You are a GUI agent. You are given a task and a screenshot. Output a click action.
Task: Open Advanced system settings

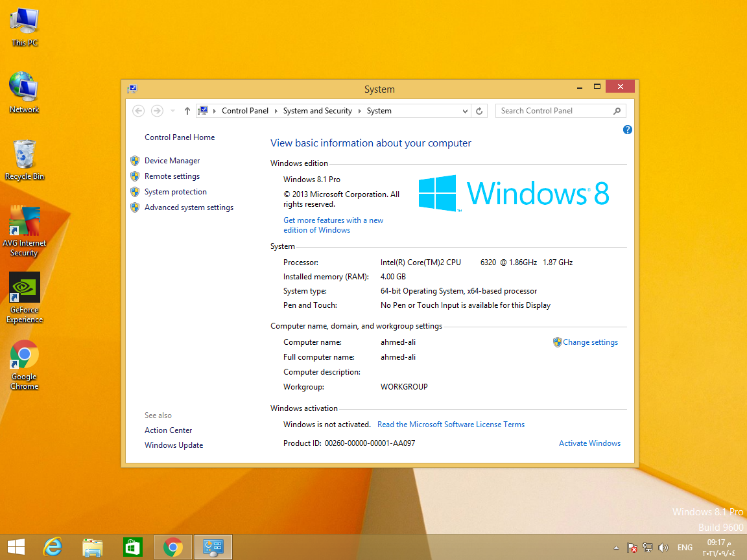(189, 207)
